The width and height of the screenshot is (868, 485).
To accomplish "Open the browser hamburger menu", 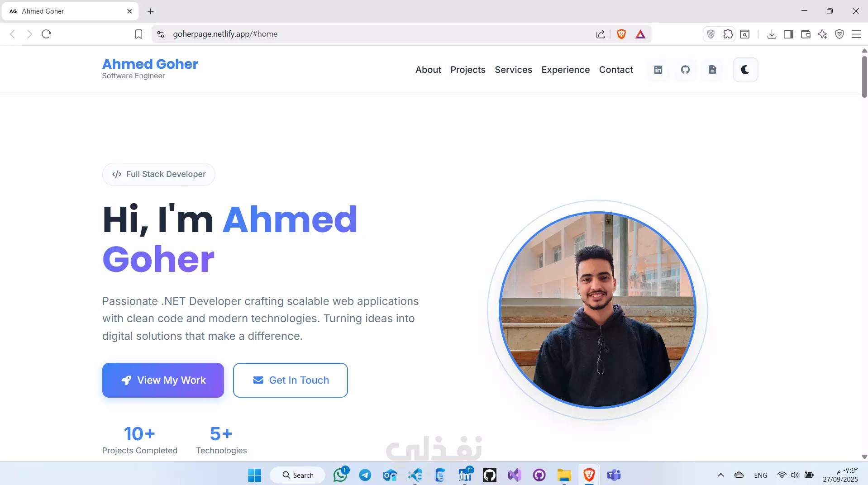I will pos(856,34).
